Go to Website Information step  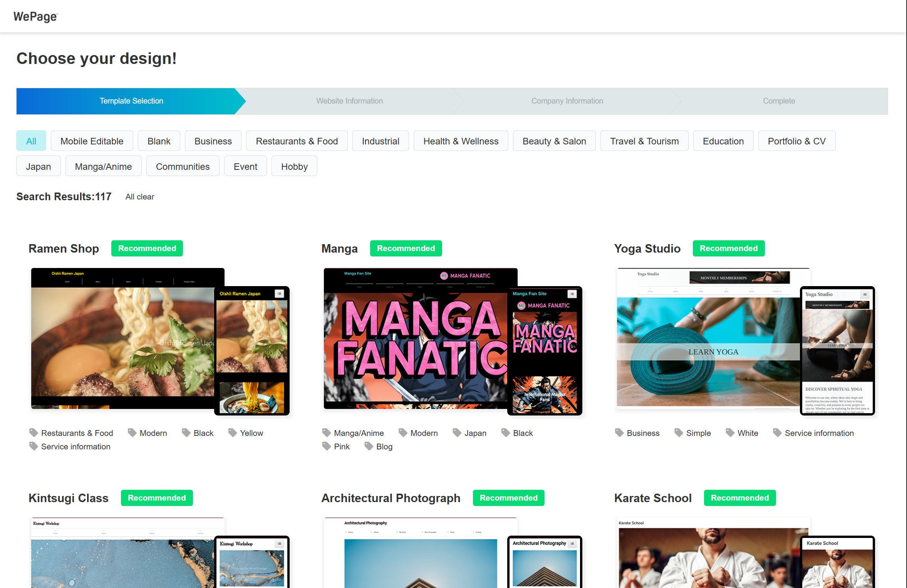pos(349,101)
